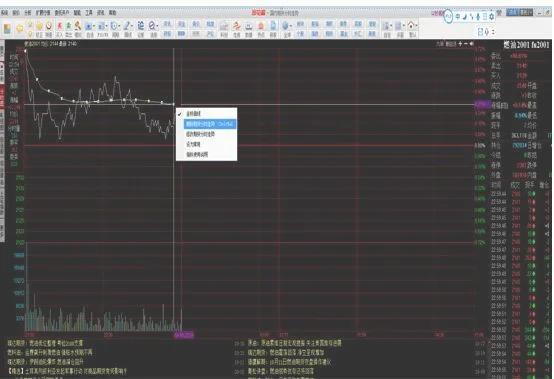Select the blue highlighted context menu entry
This screenshot has width=554, height=379.
[x=210, y=124]
